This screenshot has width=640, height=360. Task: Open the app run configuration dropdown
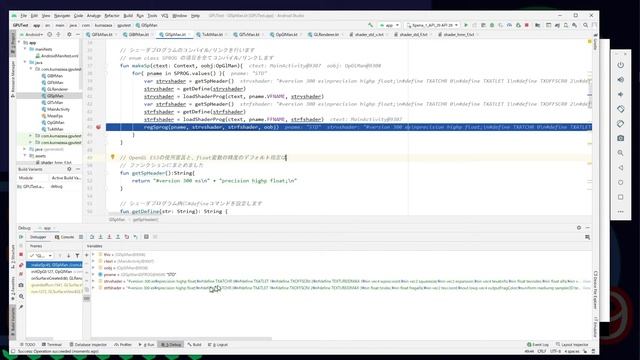point(389,25)
